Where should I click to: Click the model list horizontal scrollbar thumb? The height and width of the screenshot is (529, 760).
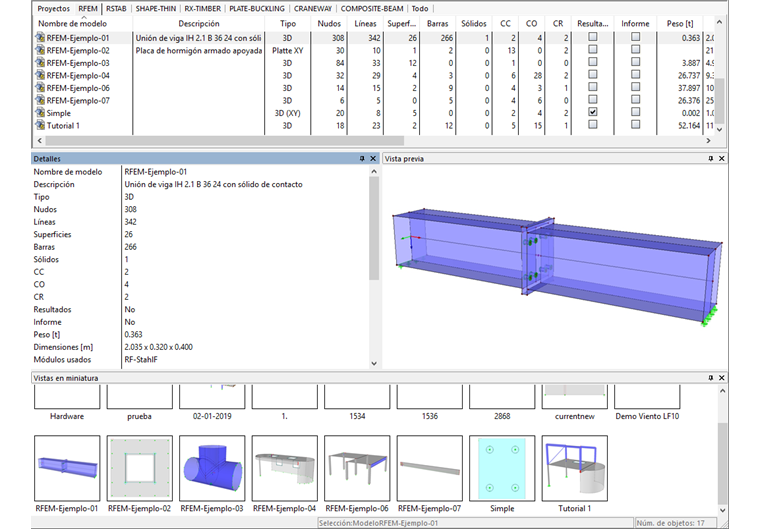pos(224,140)
